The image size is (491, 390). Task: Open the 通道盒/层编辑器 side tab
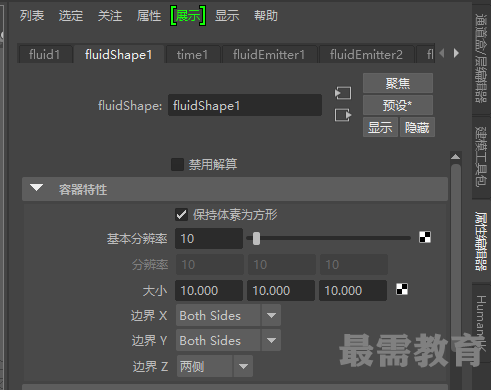pyautogui.click(x=481, y=58)
